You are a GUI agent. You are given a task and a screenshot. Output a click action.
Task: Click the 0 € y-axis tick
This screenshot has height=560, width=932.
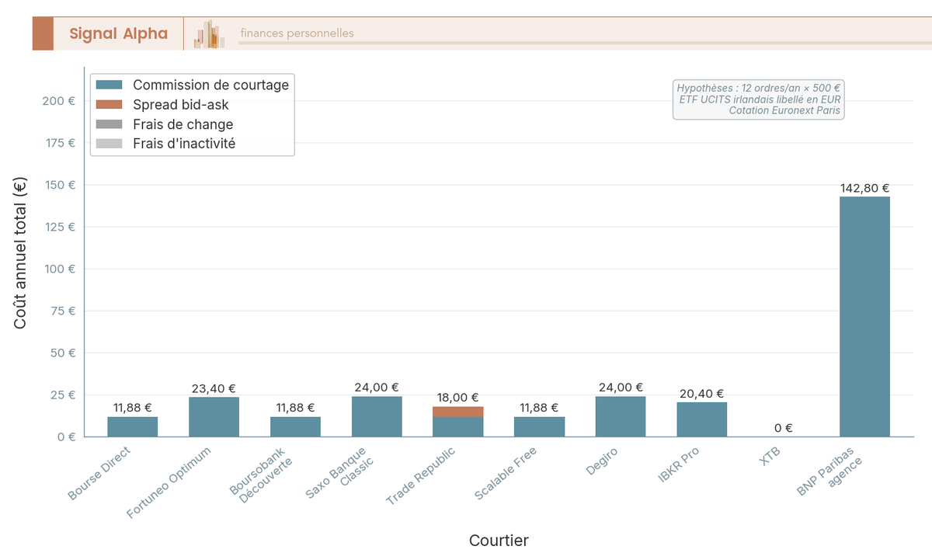67,437
